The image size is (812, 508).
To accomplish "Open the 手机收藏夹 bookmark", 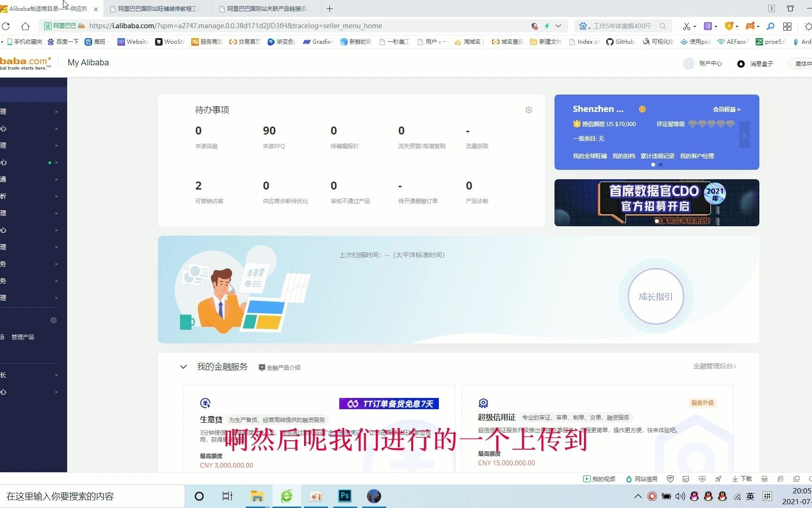I will [24, 42].
